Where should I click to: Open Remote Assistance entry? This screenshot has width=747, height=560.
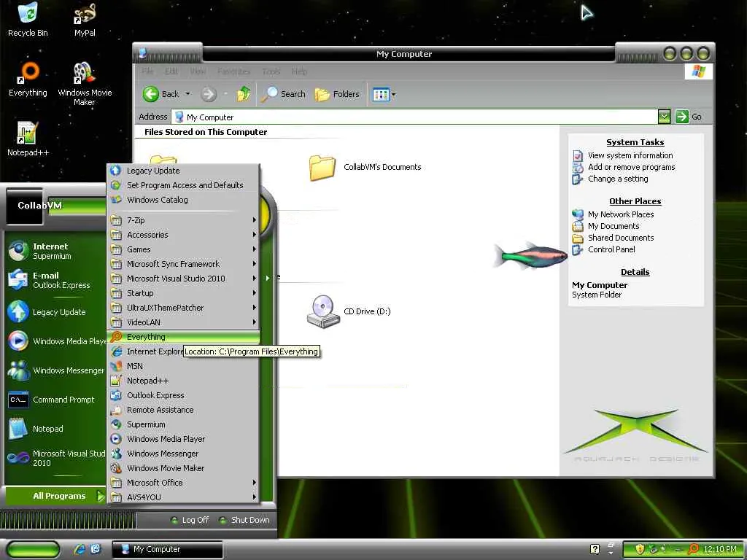183,410
